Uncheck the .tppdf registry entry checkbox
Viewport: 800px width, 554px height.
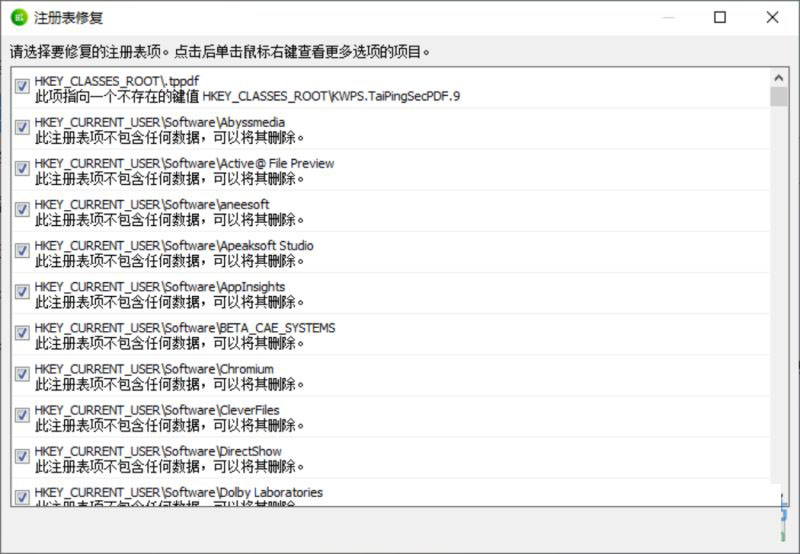[x=22, y=86]
